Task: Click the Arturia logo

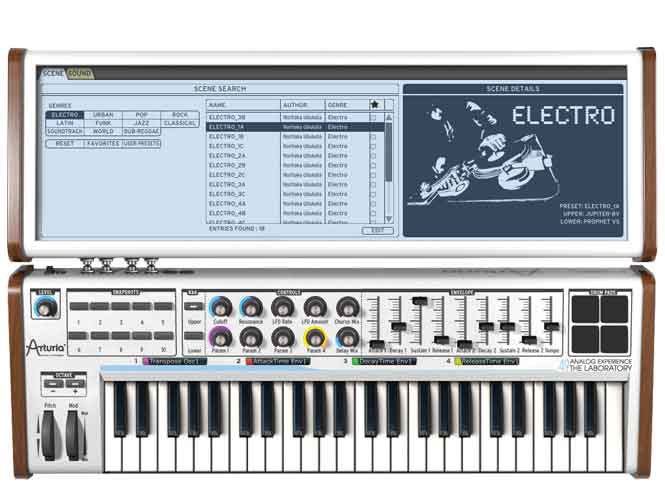Action: click(x=45, y=347)
